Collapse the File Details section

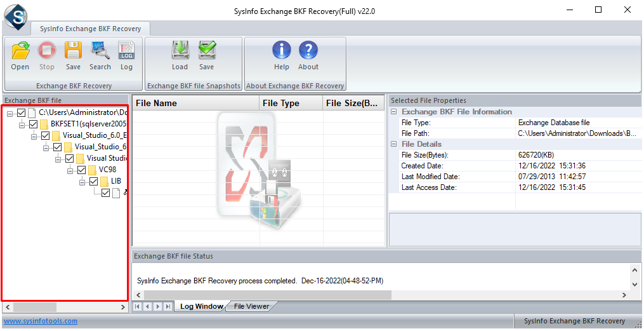pos(394,144)
